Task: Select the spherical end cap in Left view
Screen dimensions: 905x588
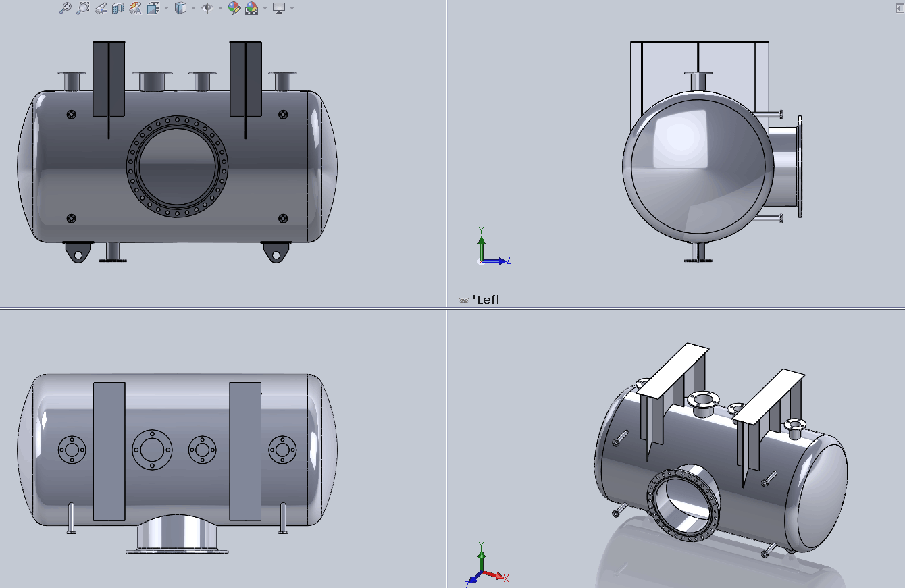Action: click(x=698, y=165)
